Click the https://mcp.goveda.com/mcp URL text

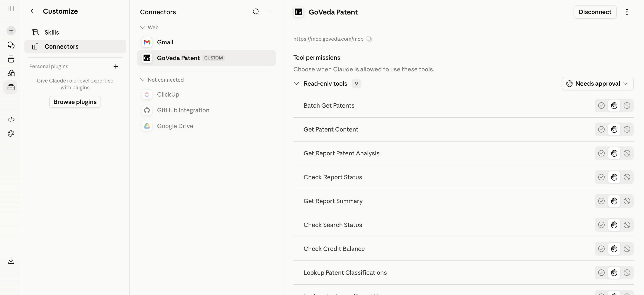pos(328,39)
